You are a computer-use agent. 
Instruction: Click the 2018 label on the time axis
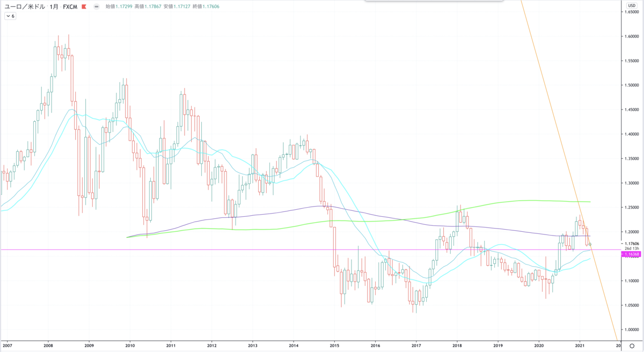(457, 347)
